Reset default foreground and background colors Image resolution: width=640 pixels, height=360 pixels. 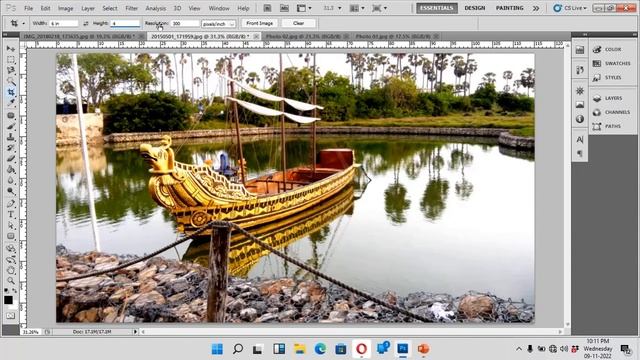[x=7, y=290]
